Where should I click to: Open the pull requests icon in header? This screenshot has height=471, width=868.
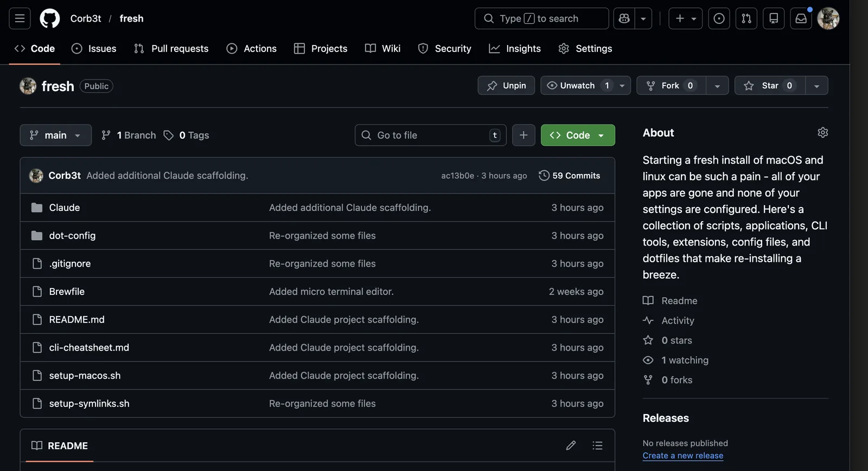pos(746,18)
